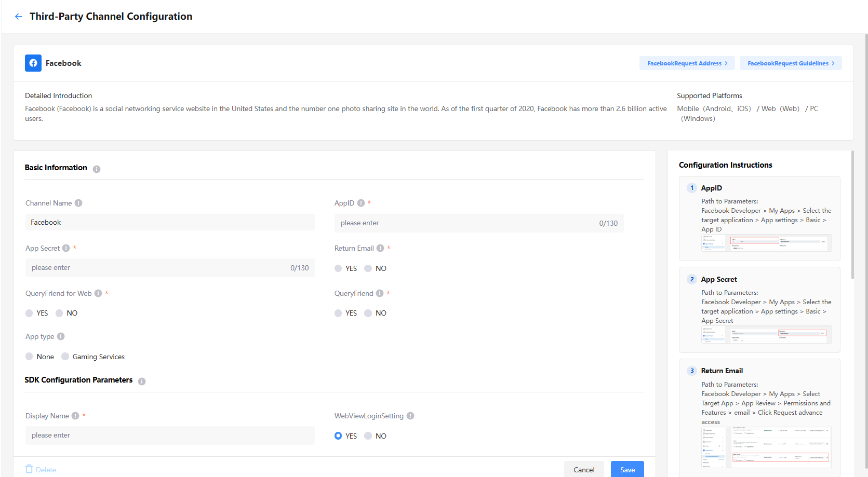The image size is (868, 477).
Task: Open the App Secret instruction screenshot thumbnail
Action: click(766, 334)
